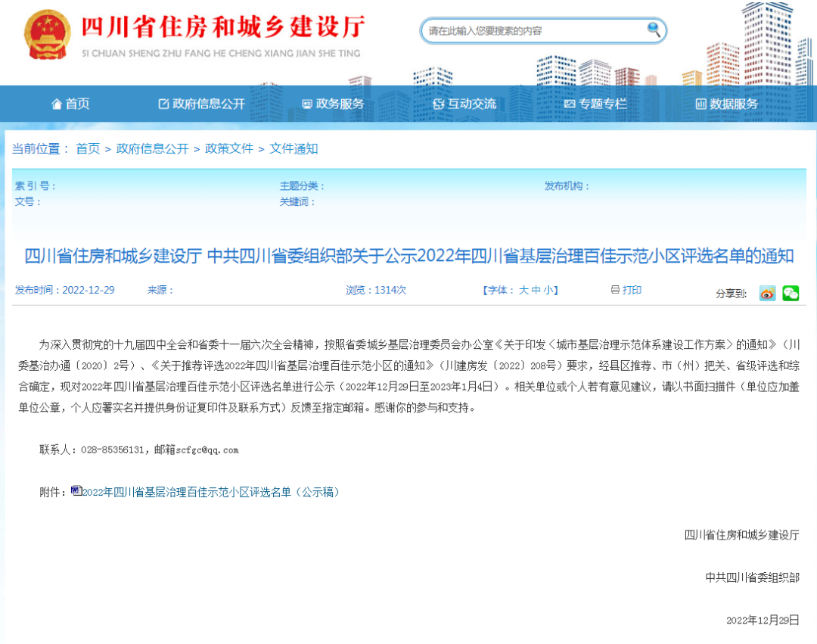Screen dimensions: 817x644
Task: Click the envelope icon beside 专题专栏
Action: point(569,104)
